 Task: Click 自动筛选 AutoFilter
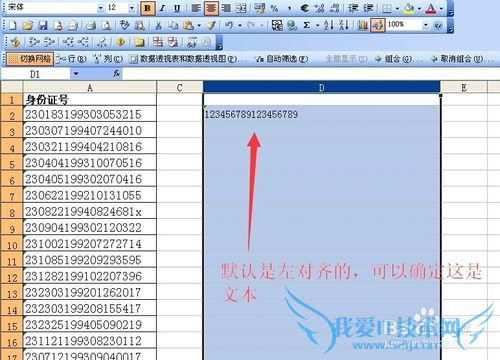[281, 59]
